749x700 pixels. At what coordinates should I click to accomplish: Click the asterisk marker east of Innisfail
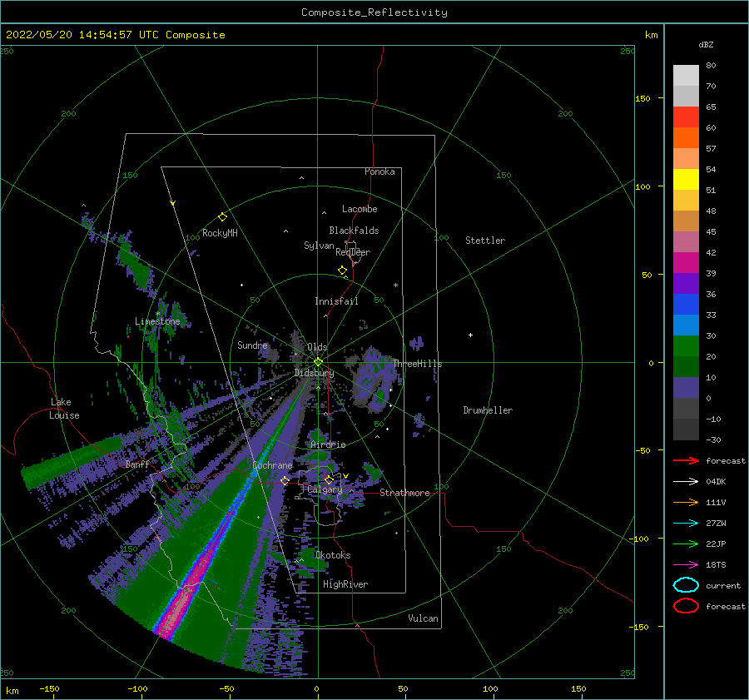click(395, 285)
